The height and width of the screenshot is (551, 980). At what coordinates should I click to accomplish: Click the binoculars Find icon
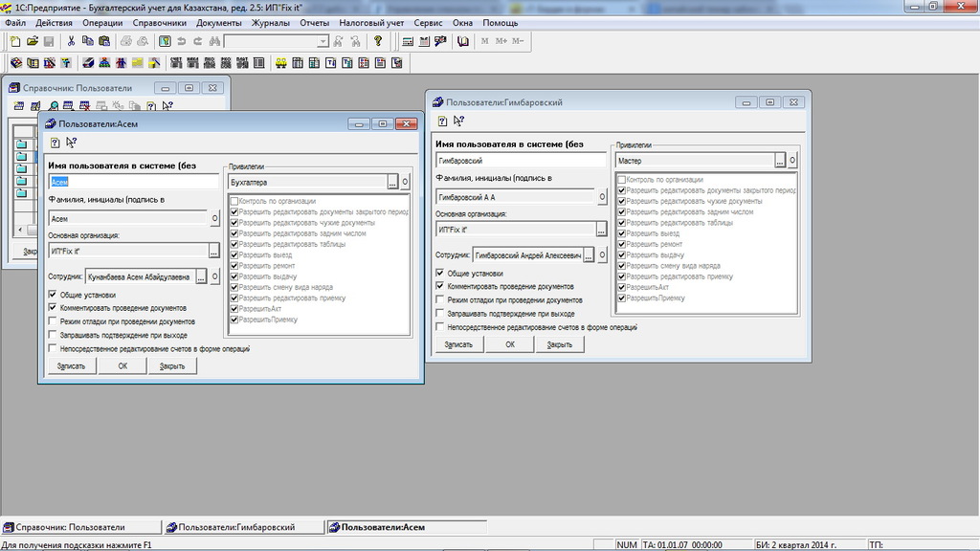(x=214, y=41)
